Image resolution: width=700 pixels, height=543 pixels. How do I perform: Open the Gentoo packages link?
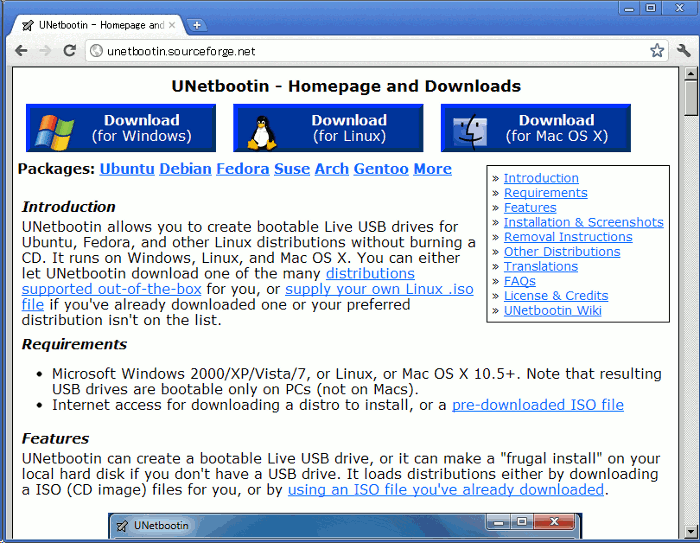(381, 169)
